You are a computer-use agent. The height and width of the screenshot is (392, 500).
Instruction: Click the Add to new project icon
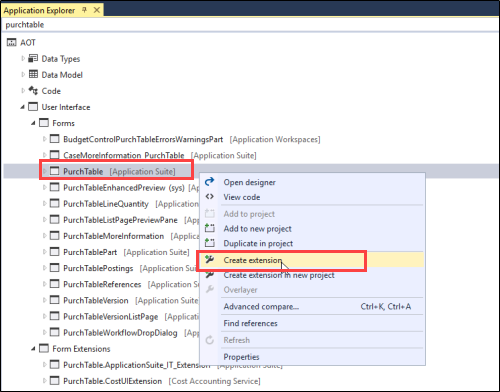pos(209,228)
